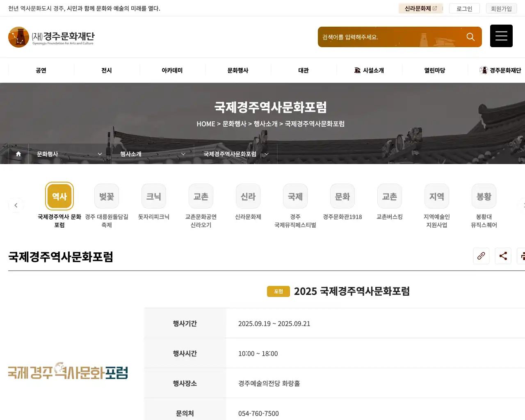Image resolution: width=525 pixels, height=420 pixels.
Task: Open the 공연 menu
Action: point(40,70)
